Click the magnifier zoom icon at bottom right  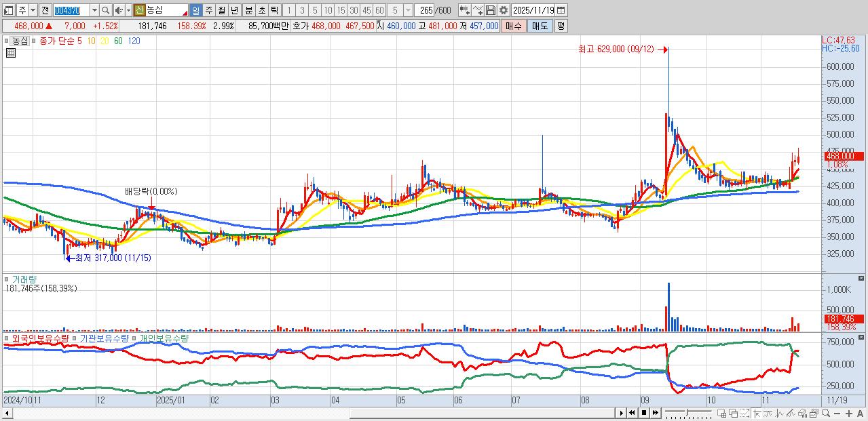825,413
